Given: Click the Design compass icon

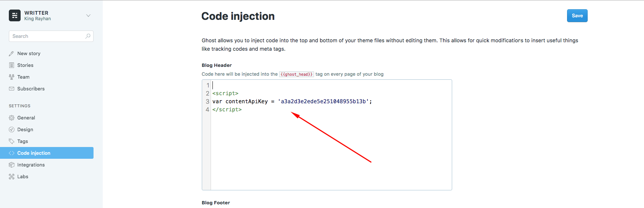Looking at the screenshot, I should point(11,129).
